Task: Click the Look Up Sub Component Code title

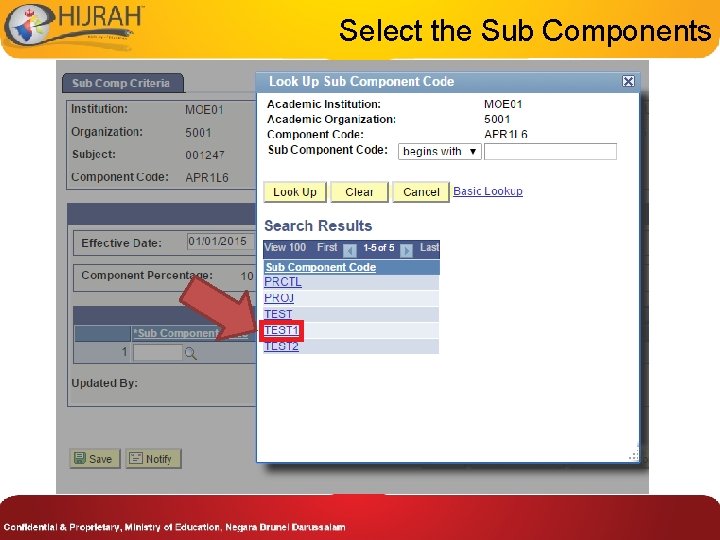Action: point(361,82)
